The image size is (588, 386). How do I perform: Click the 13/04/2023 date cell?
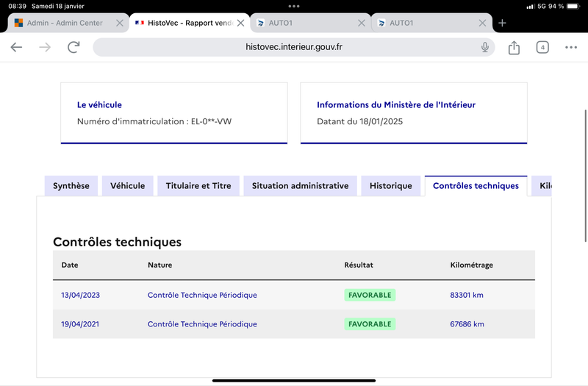(81, 295)
